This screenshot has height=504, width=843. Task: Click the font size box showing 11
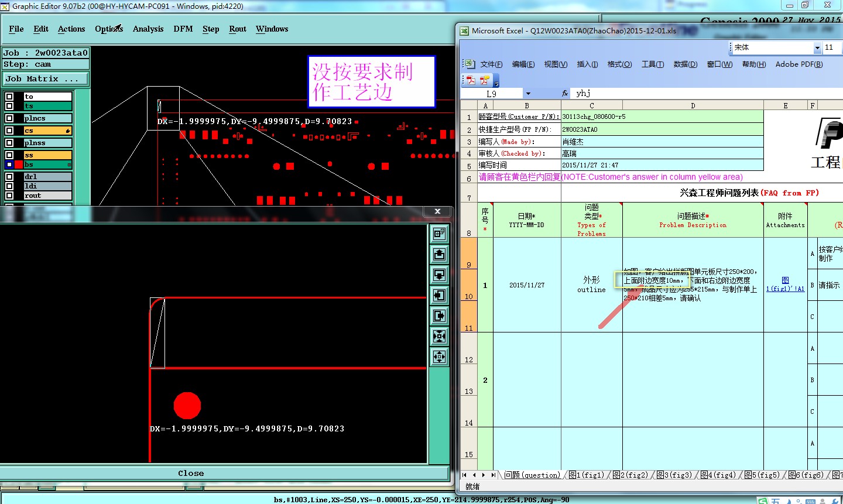832,47
